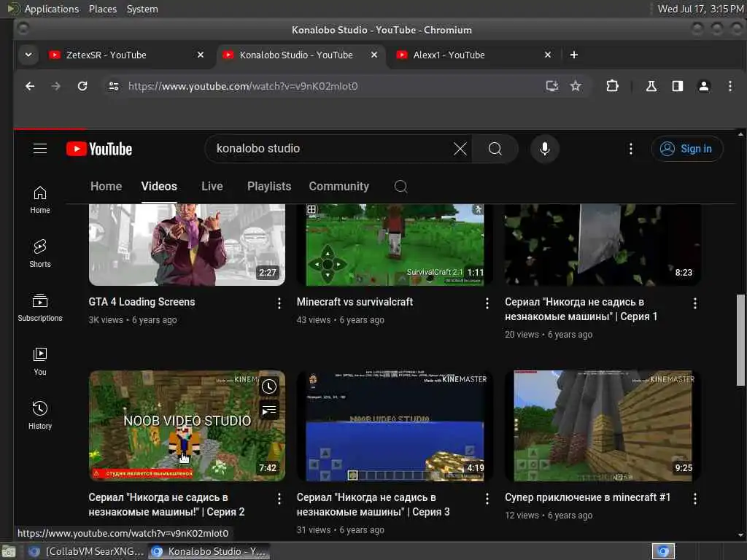Switch to ZetexSR - YouTube browser tab
This screenshot has width=747, height=560.
126,55
